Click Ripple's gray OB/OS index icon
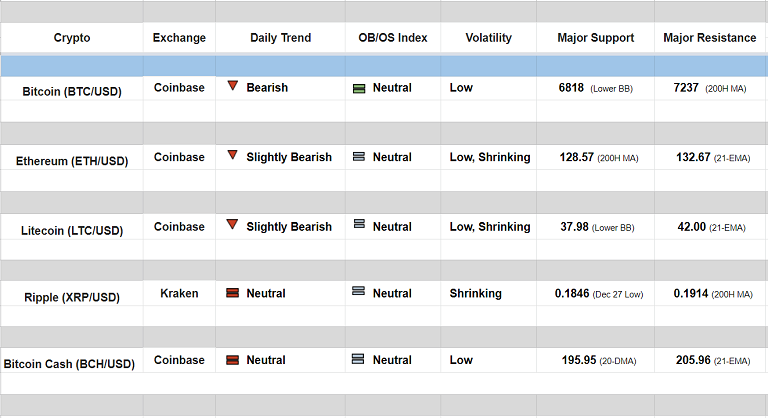 (359, 292)
